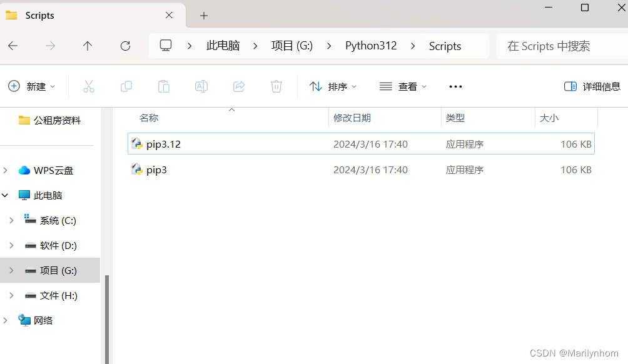Click the Paste clipboard icon
628x364 pixels.
point(164,86)
